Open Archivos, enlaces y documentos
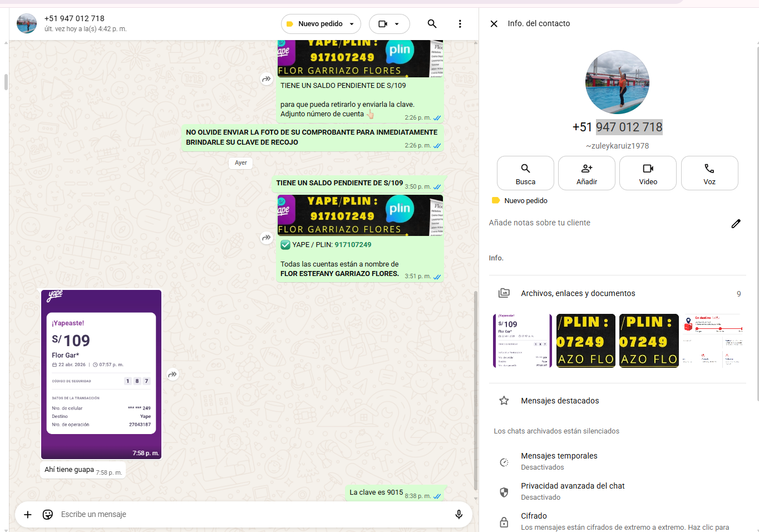 pos(578,293)
